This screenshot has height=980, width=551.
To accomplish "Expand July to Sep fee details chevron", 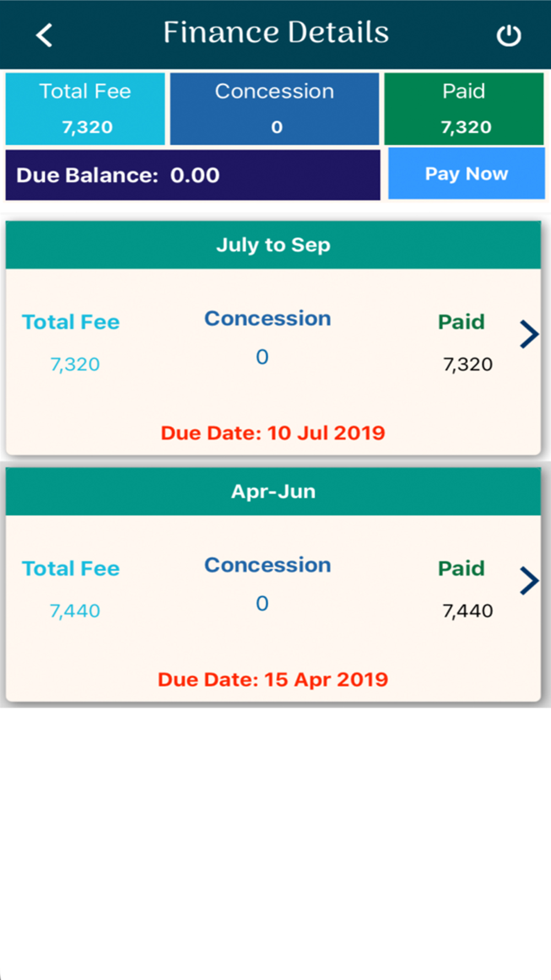I will pyautogui.click(x=528, y=334).
